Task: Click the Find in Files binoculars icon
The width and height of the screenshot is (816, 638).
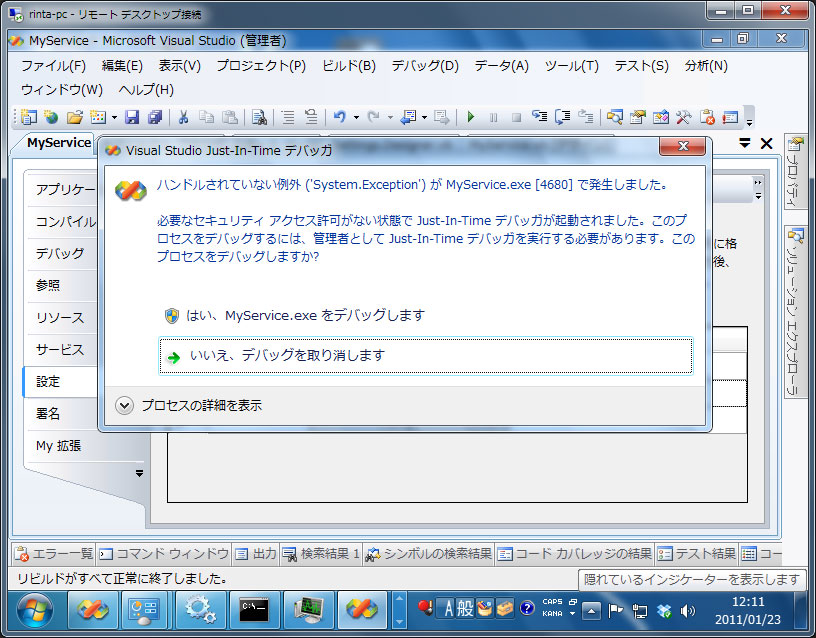Action: tap(259, 117)
